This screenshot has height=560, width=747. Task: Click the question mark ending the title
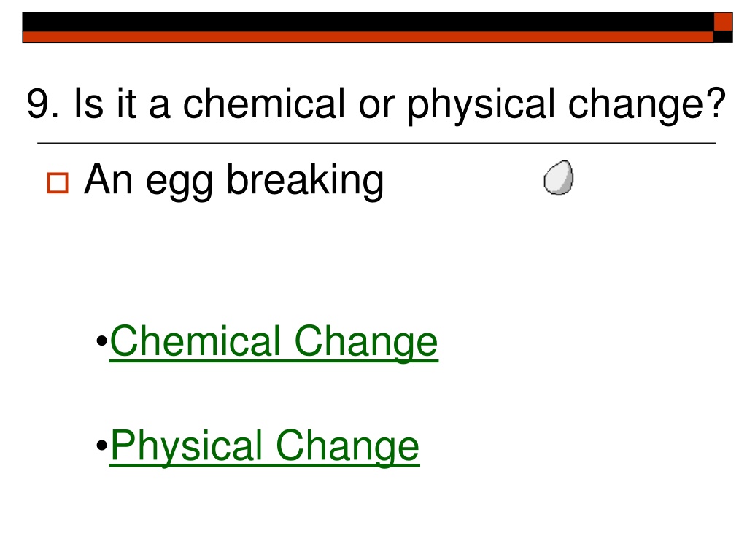coord(716,102)
